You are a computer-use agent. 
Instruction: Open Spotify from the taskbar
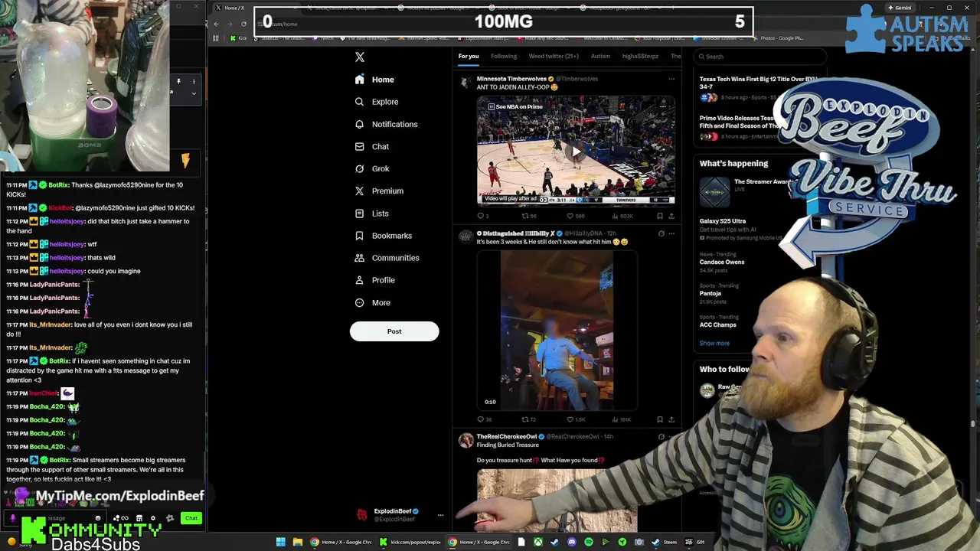tap(589, 542)
